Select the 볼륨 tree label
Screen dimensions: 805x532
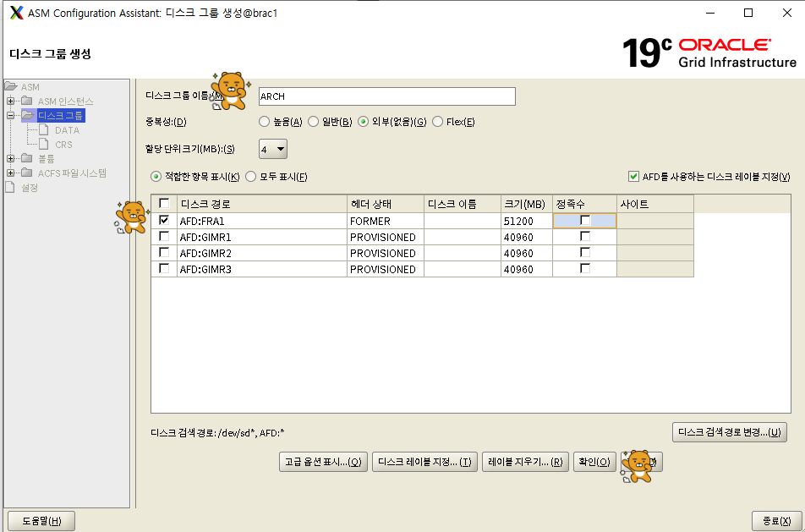pos(47,159)
